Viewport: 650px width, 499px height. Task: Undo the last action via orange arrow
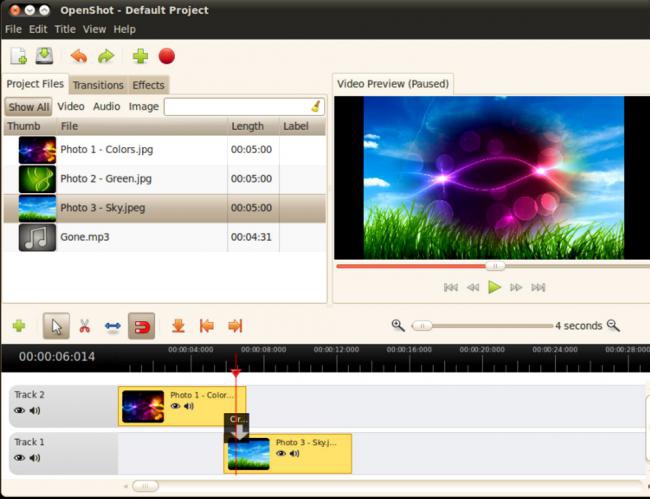(x=79, y=56)
